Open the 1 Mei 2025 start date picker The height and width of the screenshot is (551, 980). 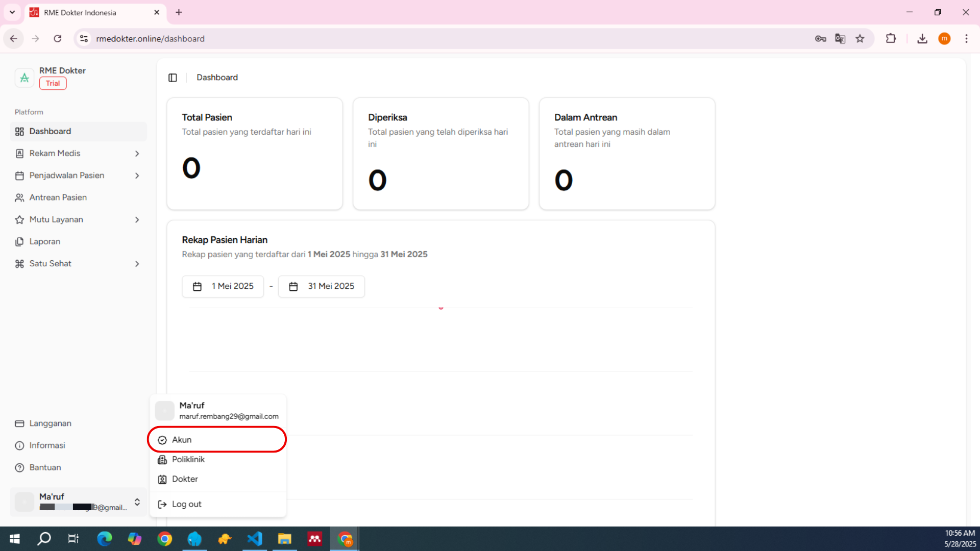(x=223, y=286)
